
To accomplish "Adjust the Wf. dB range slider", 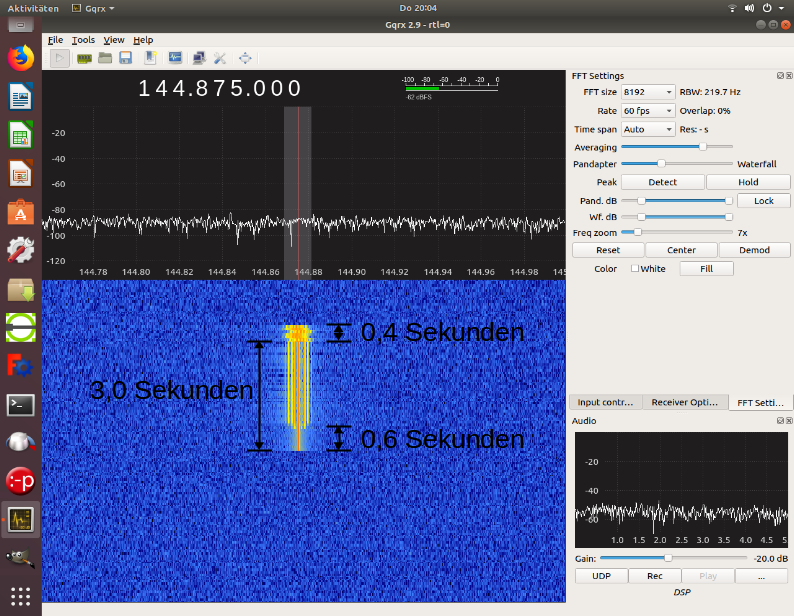I will (677, 217).
